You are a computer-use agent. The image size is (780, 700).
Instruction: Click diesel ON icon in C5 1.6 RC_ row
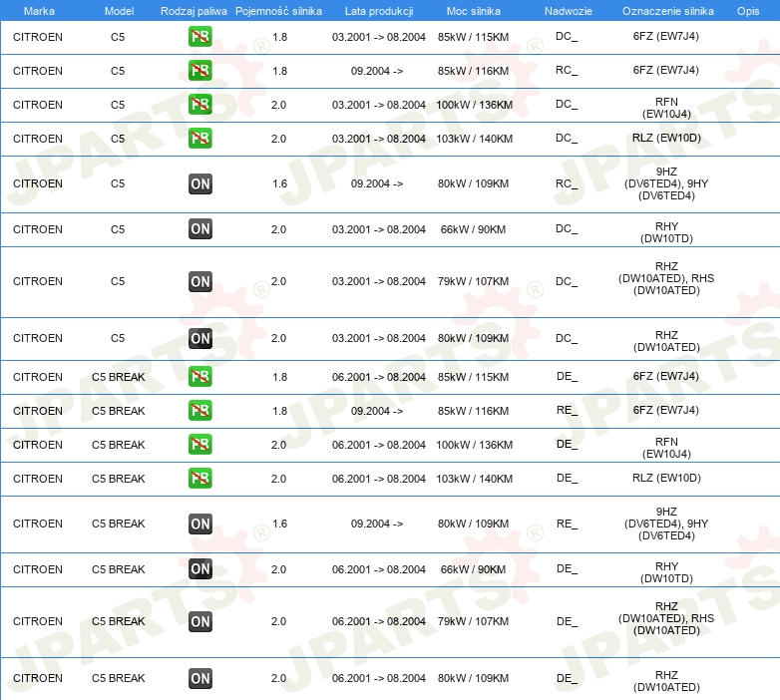pyautogui.click(x=199, y=183)
